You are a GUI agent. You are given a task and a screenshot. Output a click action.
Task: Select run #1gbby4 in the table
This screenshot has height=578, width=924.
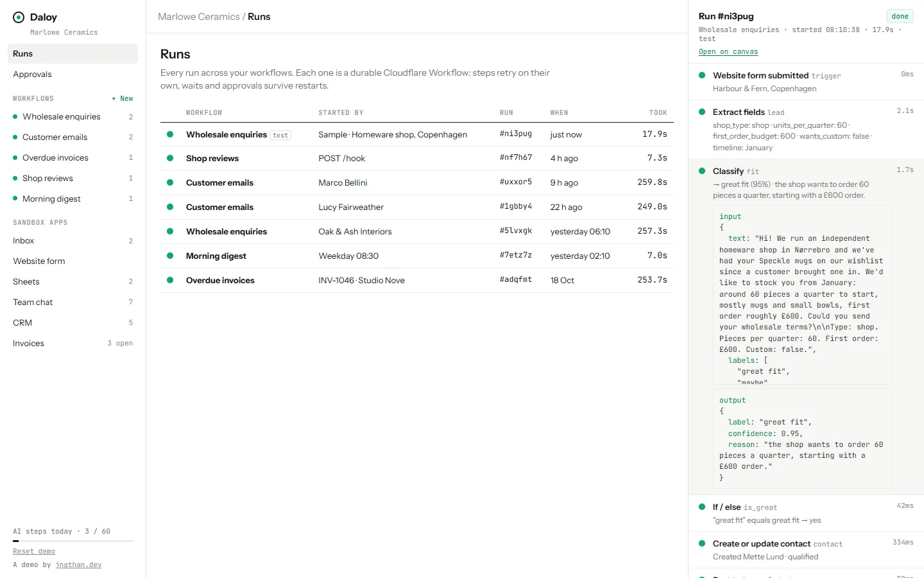(417, 207)
